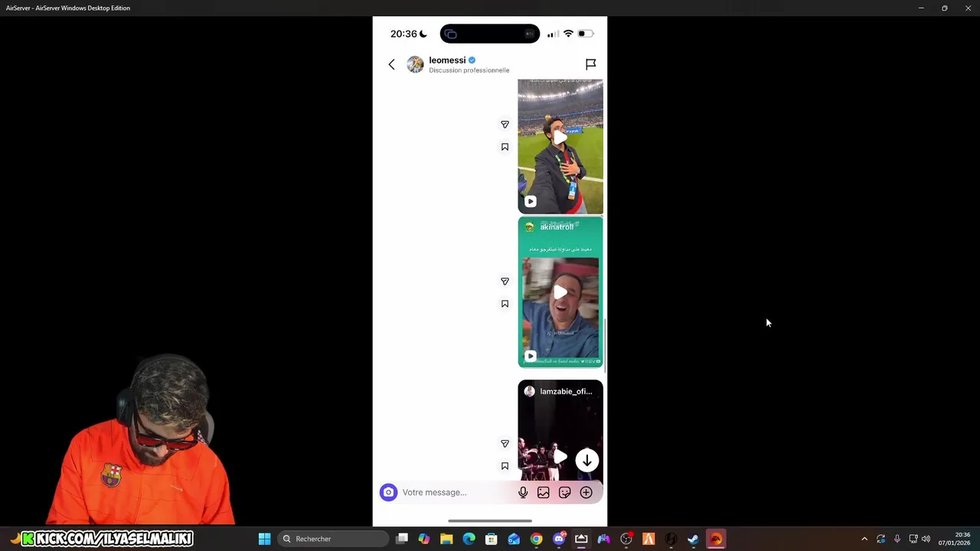Screen dimensions: 980x551
Task: Open Steam from the taskbar
Action: click(x=693, y=539)
